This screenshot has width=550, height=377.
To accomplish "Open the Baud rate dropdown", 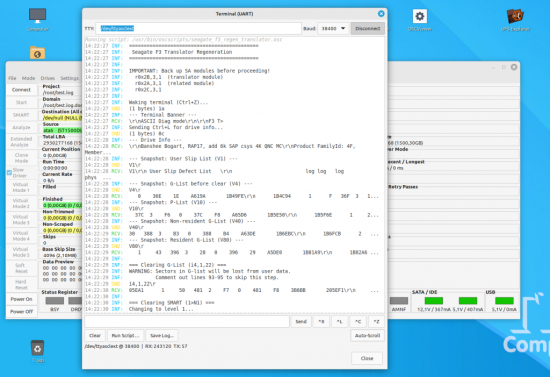I will 333,28.
